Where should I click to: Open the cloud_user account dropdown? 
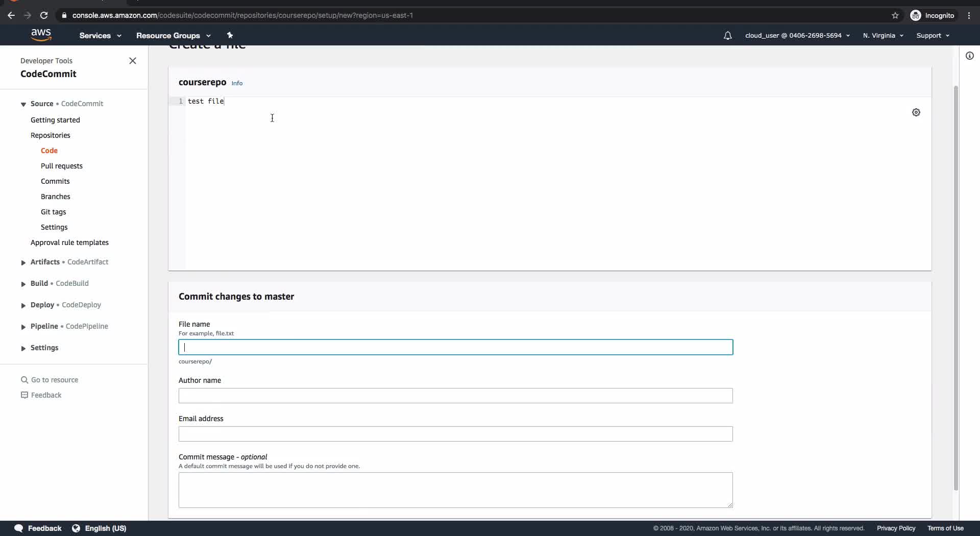(x=797, y=35)
